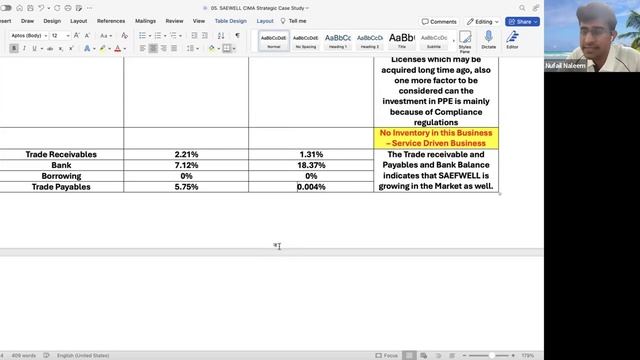Click the Align Left icon

(x=142, y=49)
